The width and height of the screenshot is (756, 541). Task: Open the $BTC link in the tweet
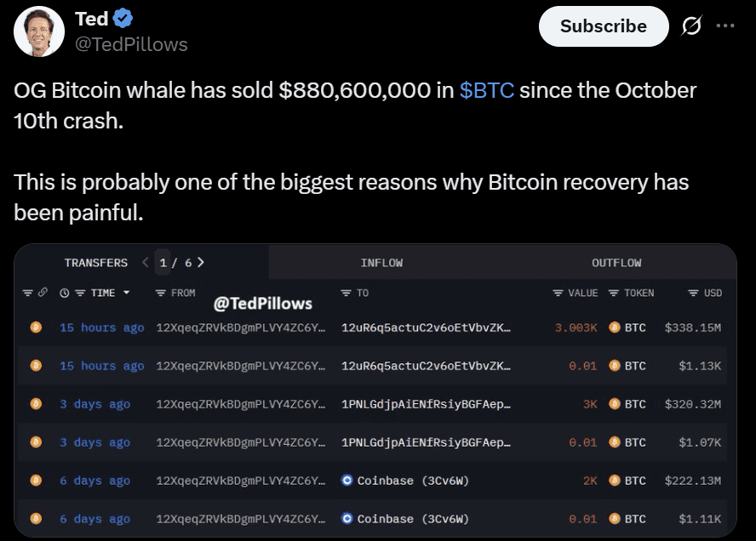tap(487, 89)
